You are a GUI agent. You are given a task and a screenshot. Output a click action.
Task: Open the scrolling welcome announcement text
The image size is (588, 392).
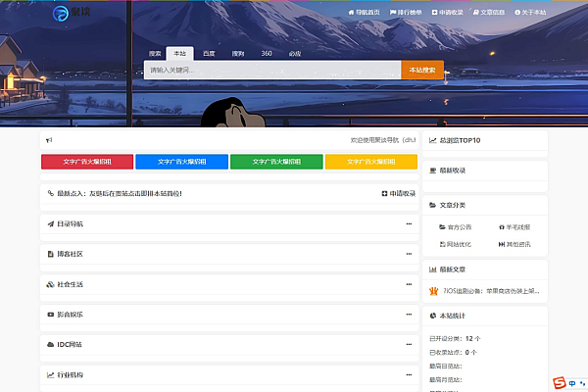coord(383,140)
